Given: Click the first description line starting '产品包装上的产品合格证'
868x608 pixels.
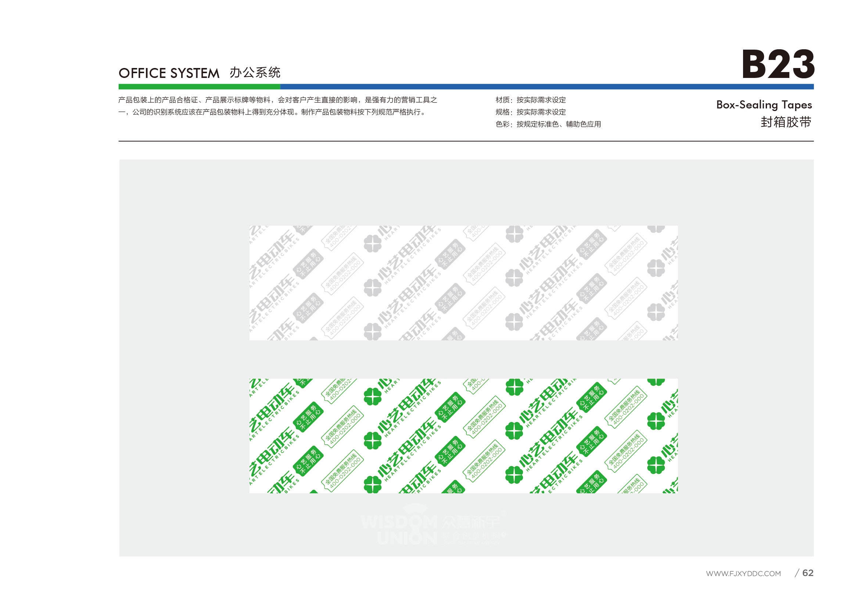Looking at the screenshot, I should click(x=277, y=100).
